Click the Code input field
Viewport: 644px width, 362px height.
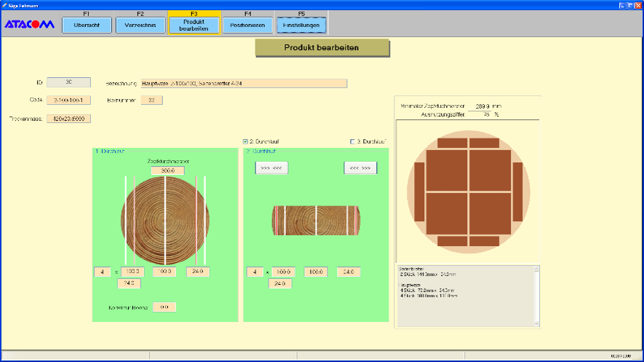tap(68, 100)
